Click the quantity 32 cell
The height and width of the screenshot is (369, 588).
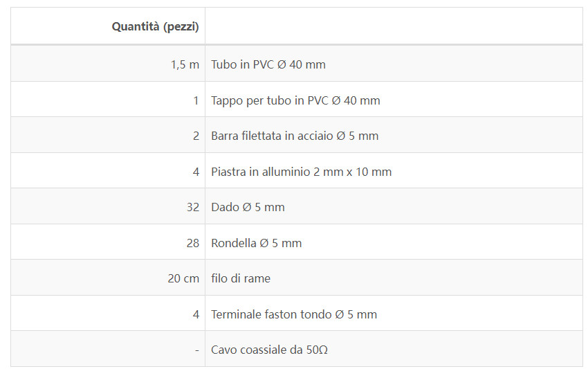click(x=108, y=206)
